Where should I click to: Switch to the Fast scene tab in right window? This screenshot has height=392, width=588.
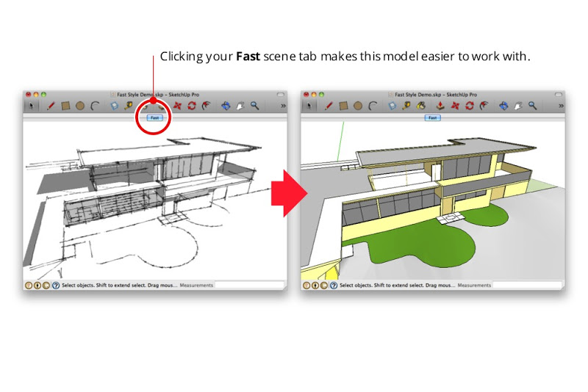tap(432, 117)
